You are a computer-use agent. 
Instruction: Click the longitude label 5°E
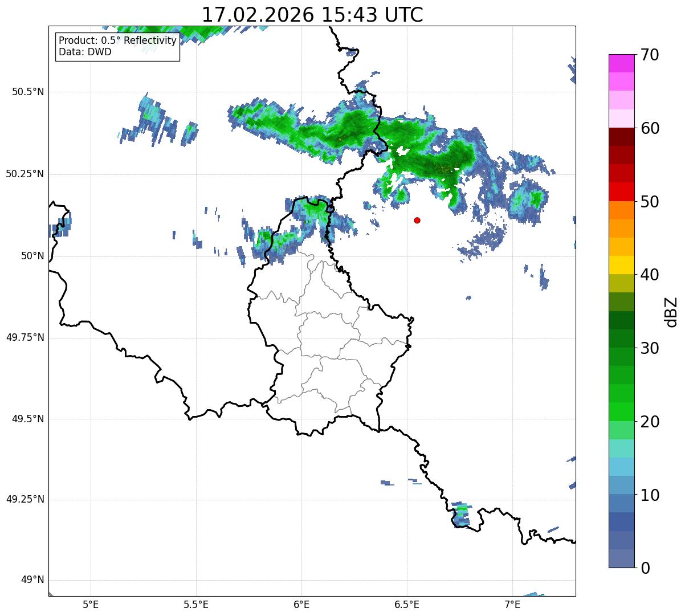(91, 605)
